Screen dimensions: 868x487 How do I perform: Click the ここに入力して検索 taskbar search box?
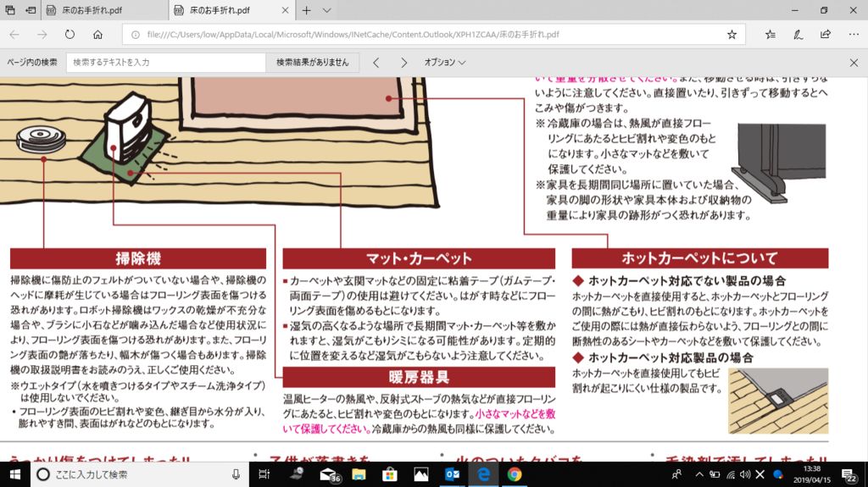coord(140,474)
